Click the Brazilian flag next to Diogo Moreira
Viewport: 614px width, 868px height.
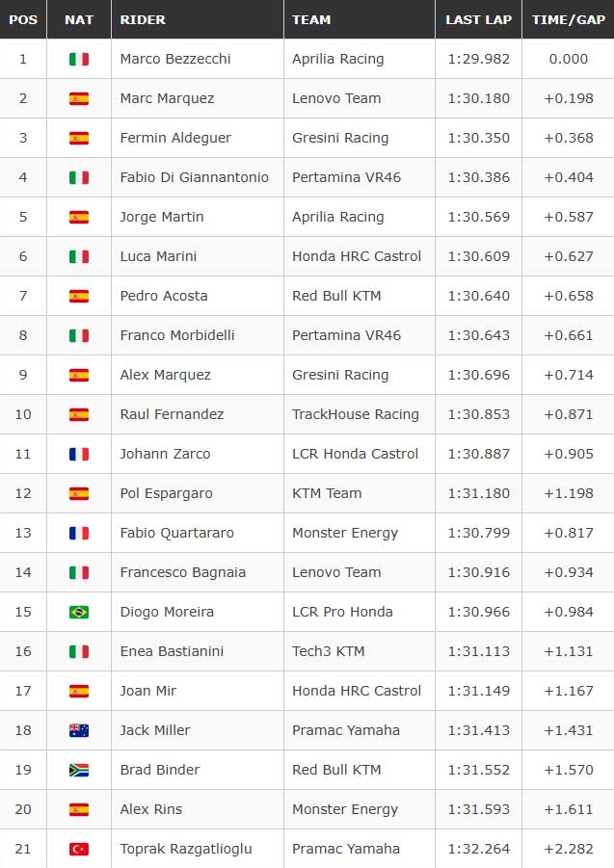(x=79, y=612)
